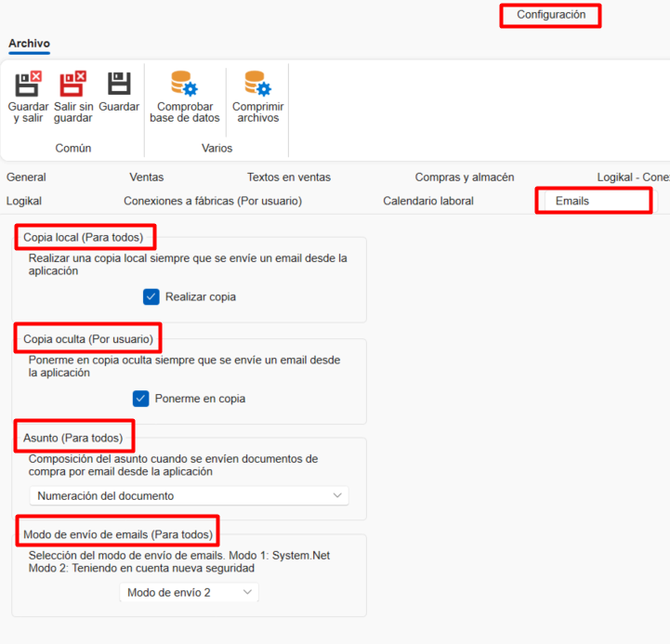Toggle the Realizar copia checkbox
This screenshot has height=644, width=670.
[151, 297]
